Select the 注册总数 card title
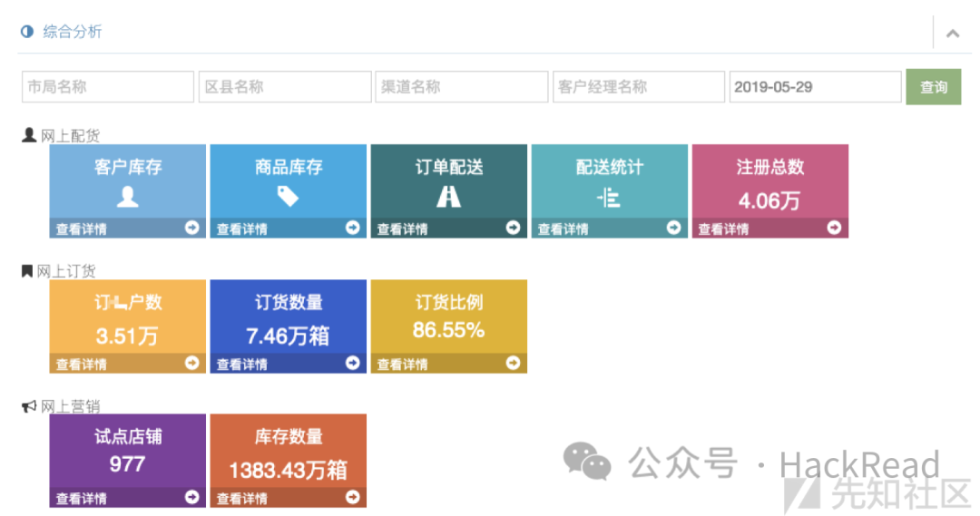This screenshot has height=516, width=980. 770,167
